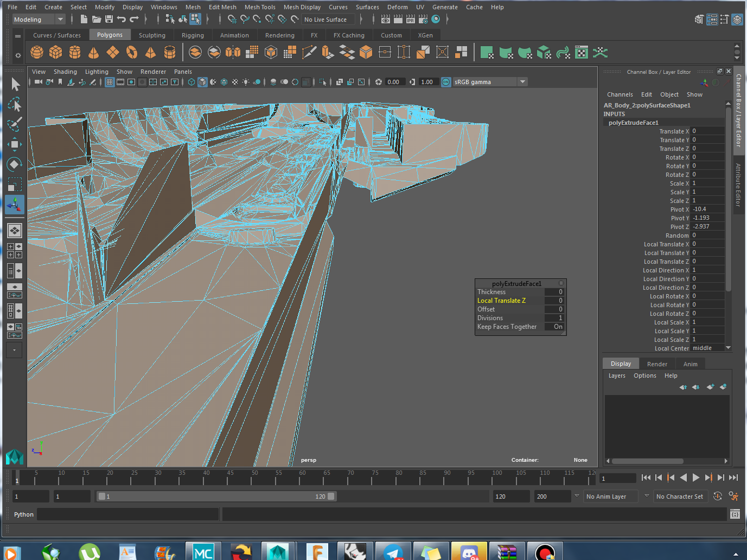Click the polygon sphere shelf icon
The height and width of the screenshot is (560, 747).
(x=37, y=52)
